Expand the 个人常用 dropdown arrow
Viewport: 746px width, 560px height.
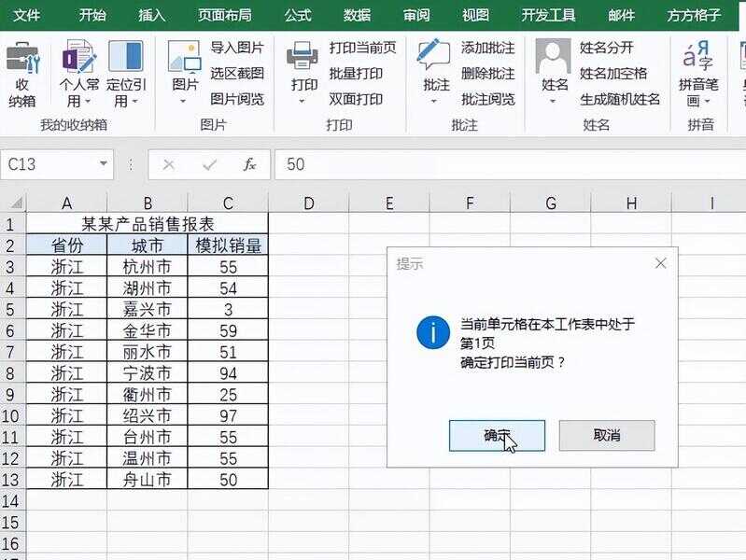pos(88,102)
